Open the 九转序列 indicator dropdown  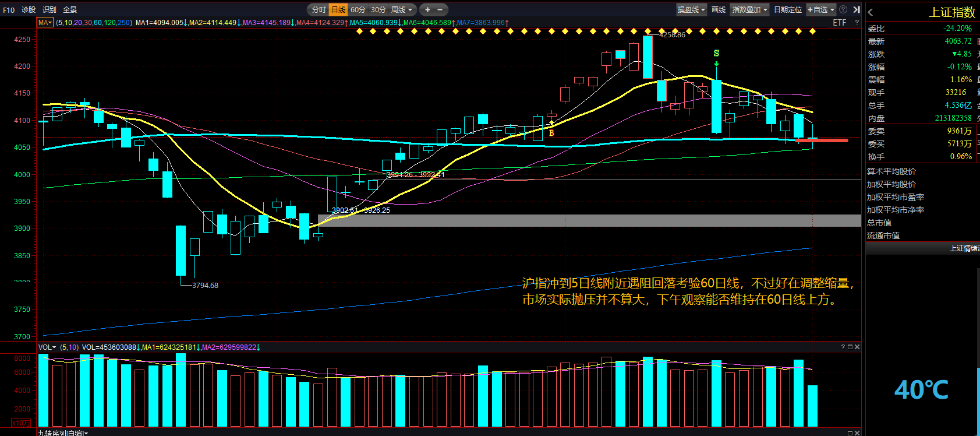[x=63, y=433]
